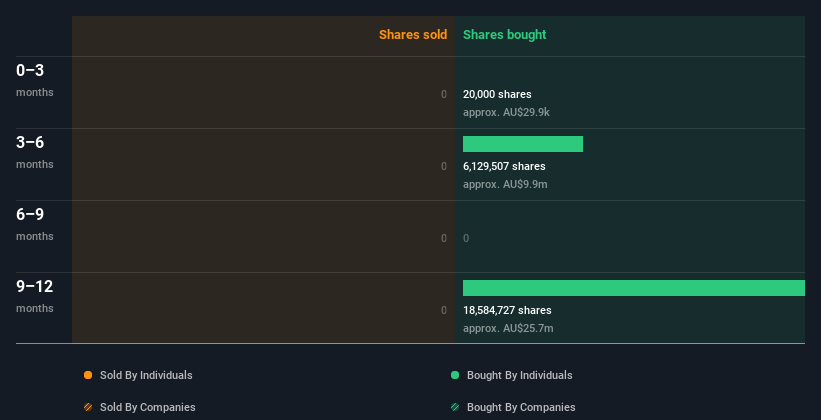Click the 9–12 months row label
The image size is (821, 420).
click(x=35, y=296)
